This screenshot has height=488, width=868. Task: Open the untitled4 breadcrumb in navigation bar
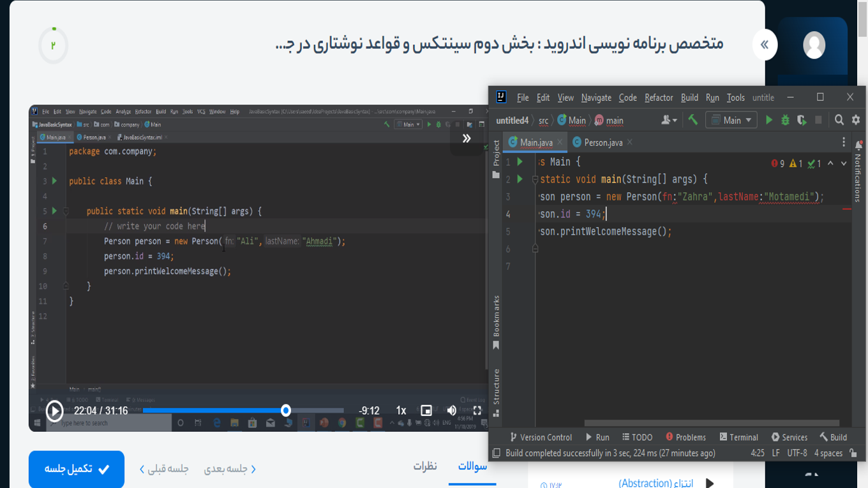point(512,120)
